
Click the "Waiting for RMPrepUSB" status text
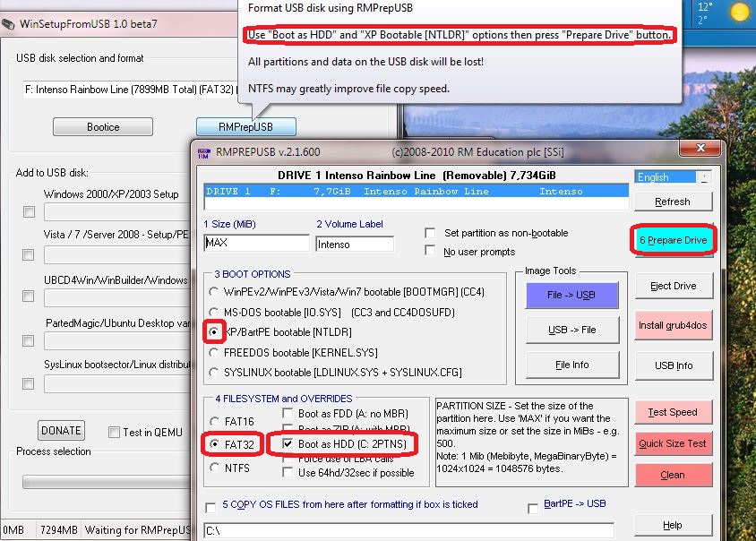coord(137,530)
